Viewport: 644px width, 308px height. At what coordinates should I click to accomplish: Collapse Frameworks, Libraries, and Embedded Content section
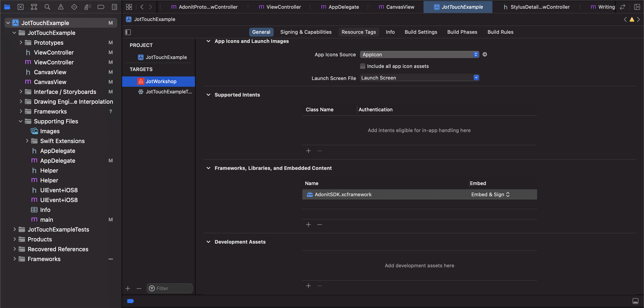208,168
